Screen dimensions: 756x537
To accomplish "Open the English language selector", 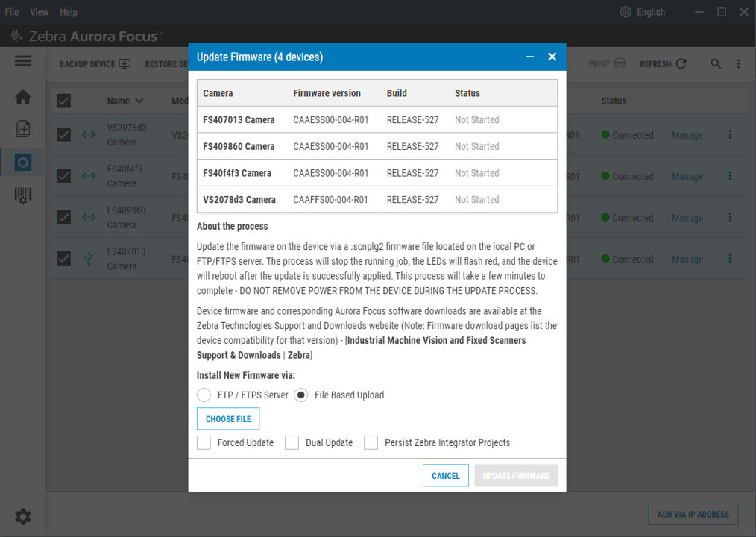I will click(650, 12).
